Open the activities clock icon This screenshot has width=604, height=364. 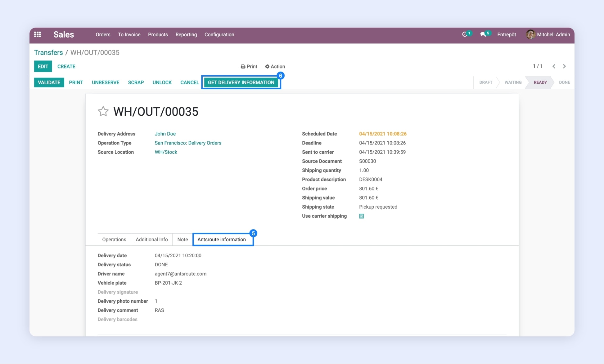pos(465,34)
